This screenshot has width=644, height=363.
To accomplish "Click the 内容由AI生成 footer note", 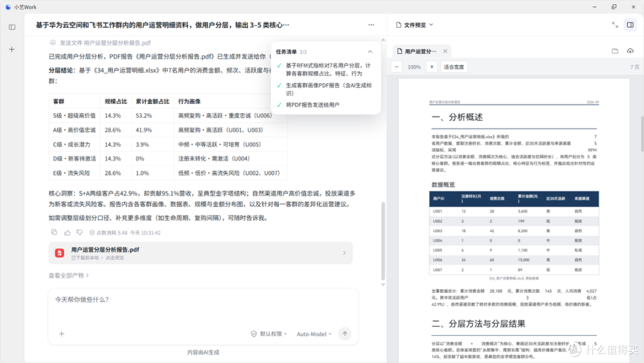I will coord(203,352).
